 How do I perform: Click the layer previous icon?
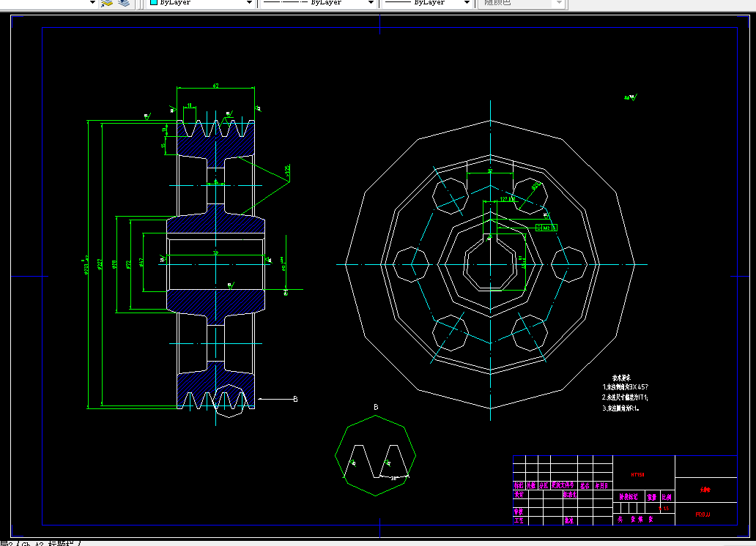click(124, 3)
